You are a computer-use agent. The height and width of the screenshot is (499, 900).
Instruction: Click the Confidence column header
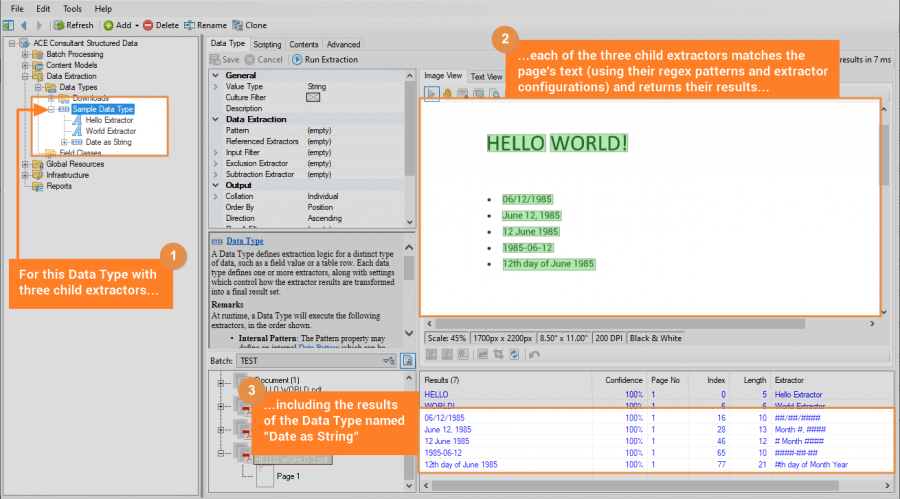point(623,380)
